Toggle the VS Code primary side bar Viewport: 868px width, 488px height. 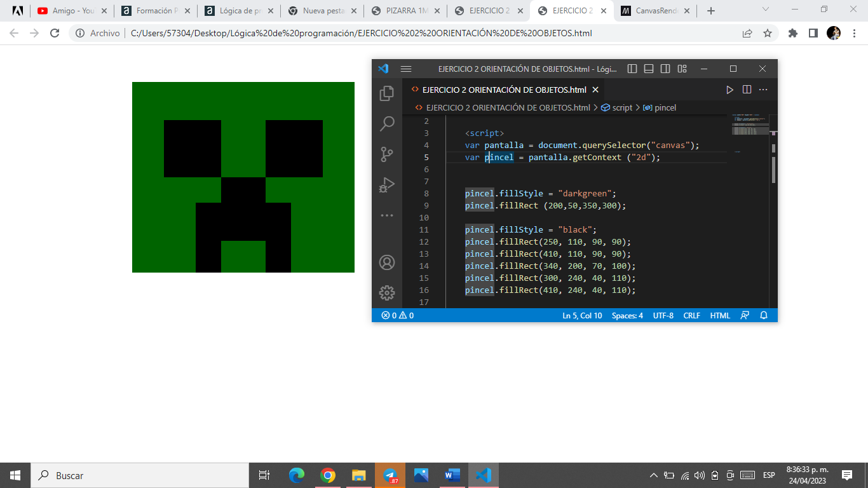tap(632, 69)
